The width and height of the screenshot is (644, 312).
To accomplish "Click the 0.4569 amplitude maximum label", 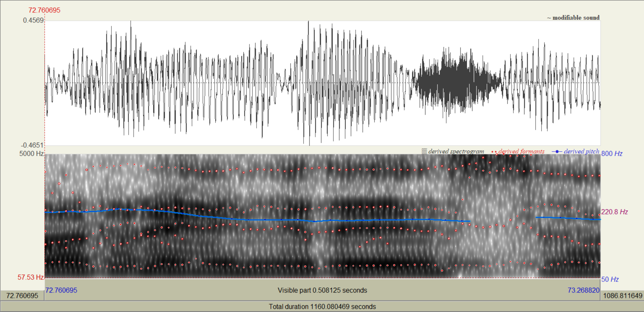I will (33, 20).
